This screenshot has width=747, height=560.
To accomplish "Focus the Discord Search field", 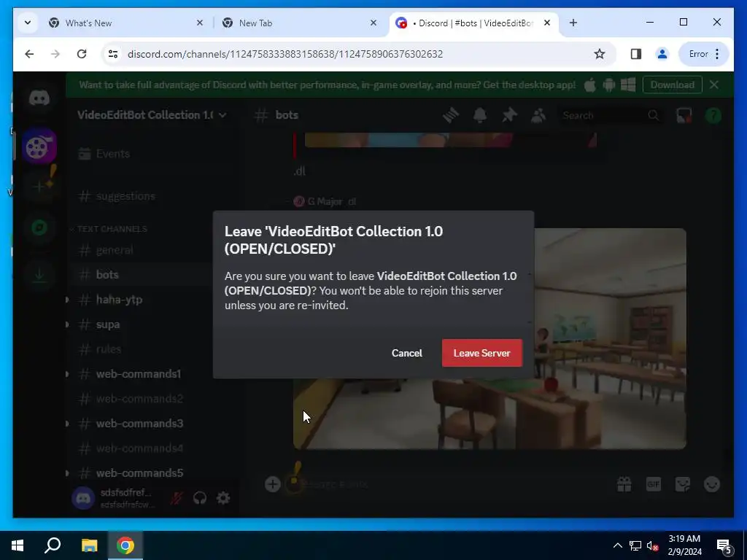I will click(611, 115).
